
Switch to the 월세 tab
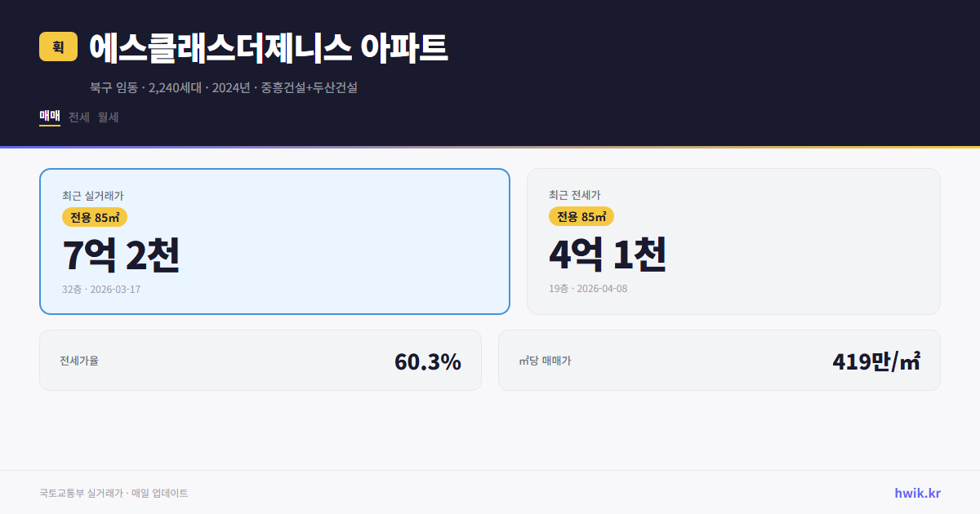tap(107, 117)
